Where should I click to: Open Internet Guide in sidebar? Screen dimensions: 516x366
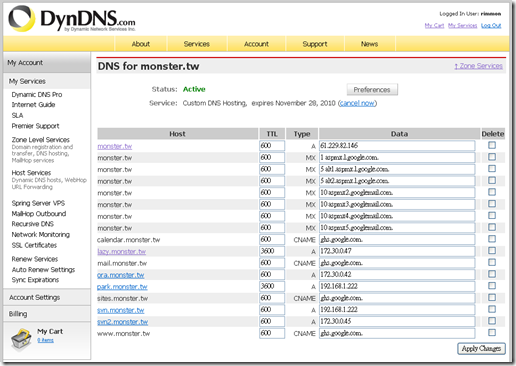[33, 105]
